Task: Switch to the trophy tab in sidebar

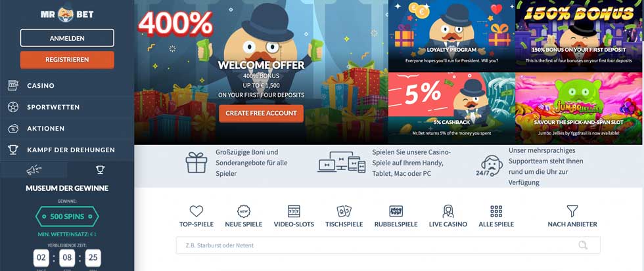Action: pos(100,169)
